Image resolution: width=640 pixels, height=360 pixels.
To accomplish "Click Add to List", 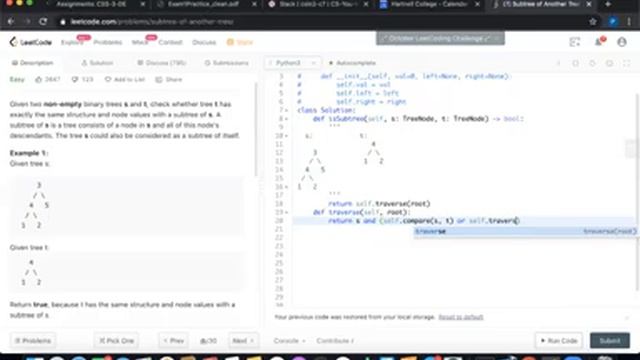I will click(x=125, y=79).
